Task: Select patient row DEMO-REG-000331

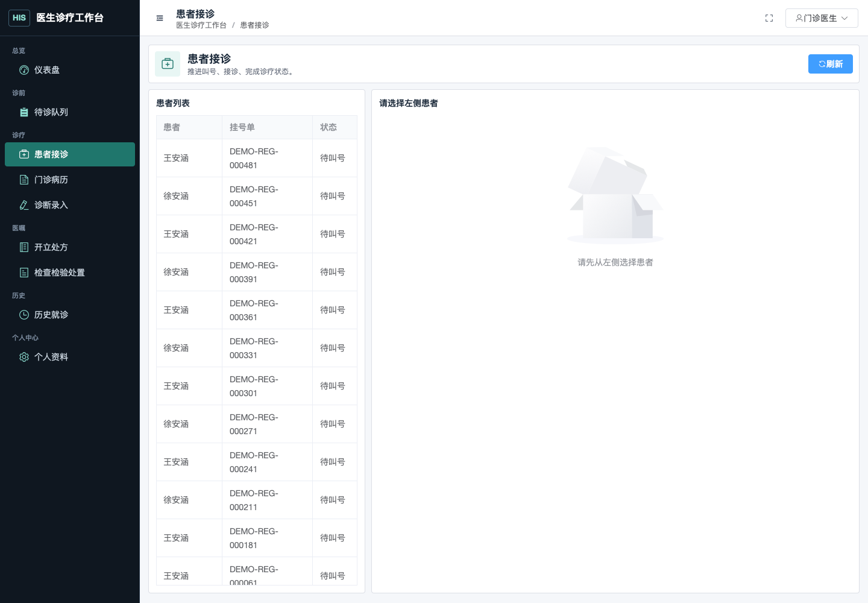Action: pyautogui.click(x=257, y=348)
